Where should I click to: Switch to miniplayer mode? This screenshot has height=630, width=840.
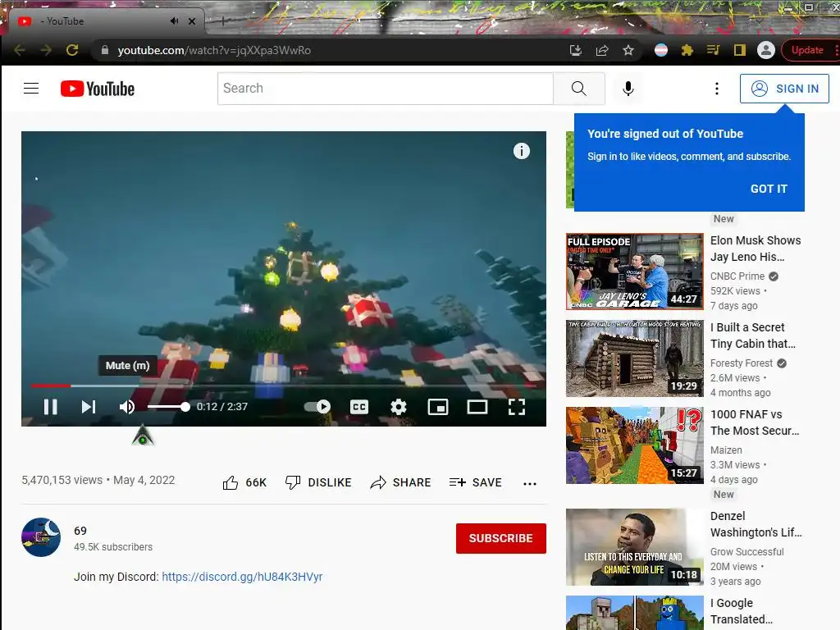point(438,407)
